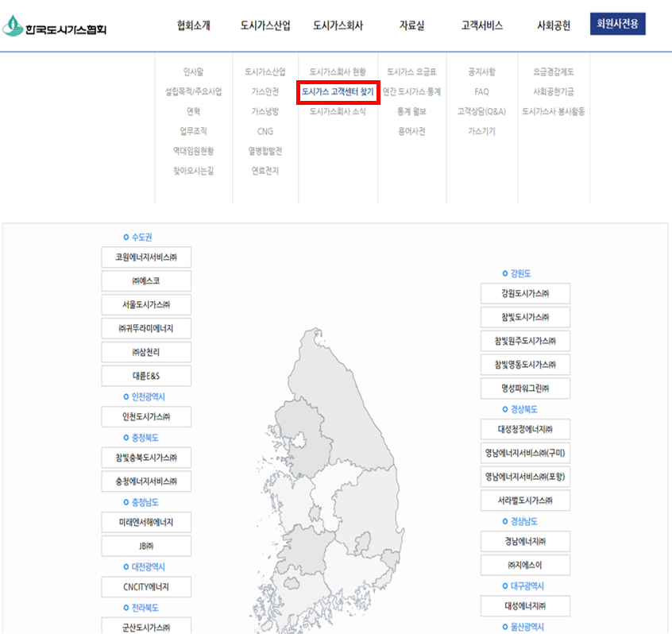Open the 도시가스회사 menu
Screen dimensions: 672x634
tap(338, 25)
